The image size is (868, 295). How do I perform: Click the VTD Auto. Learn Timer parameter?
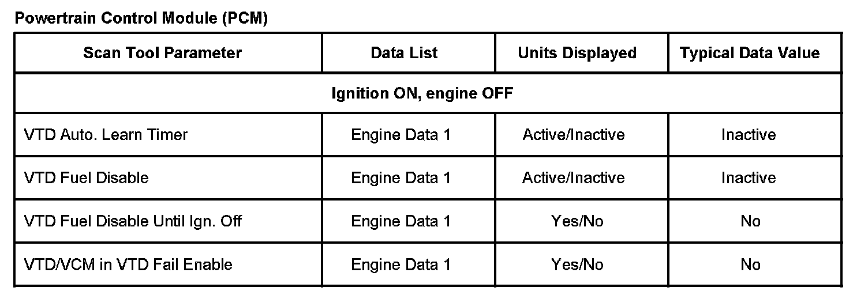pyautogui.click(x=106, y=135)
